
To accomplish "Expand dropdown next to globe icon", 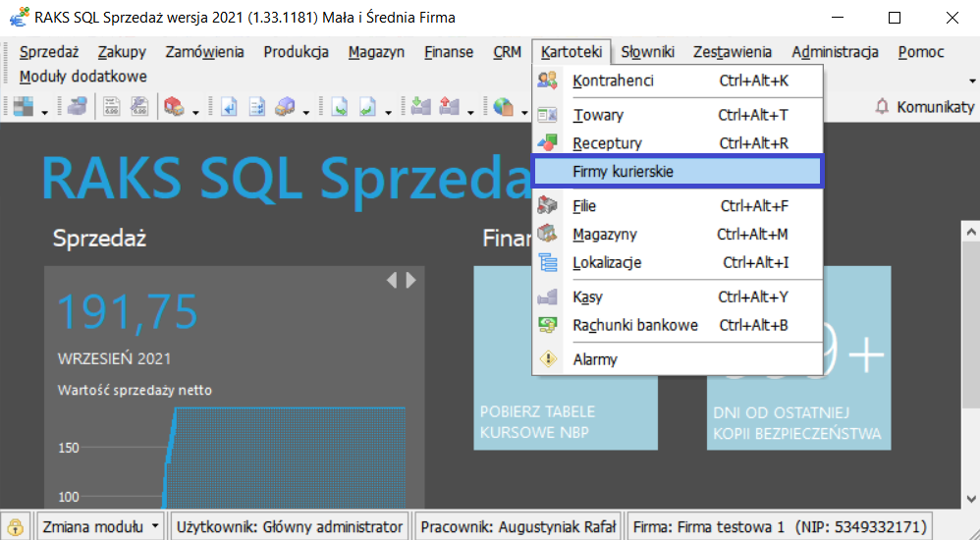I will pos(524,113).
